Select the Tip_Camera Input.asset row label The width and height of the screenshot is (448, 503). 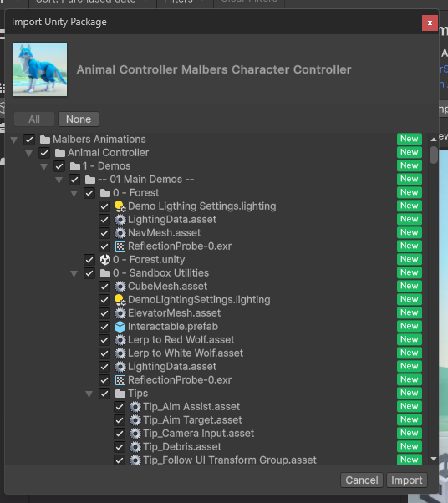coord(199,434)
